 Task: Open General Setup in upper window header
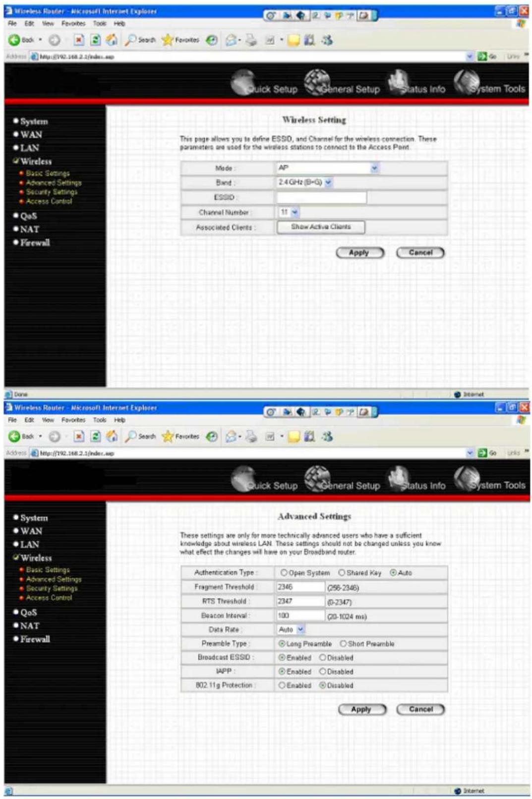click(x=342, y=83)
